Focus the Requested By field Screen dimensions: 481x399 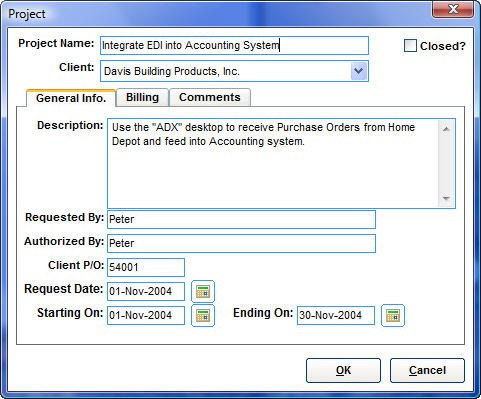pos(241,219)
